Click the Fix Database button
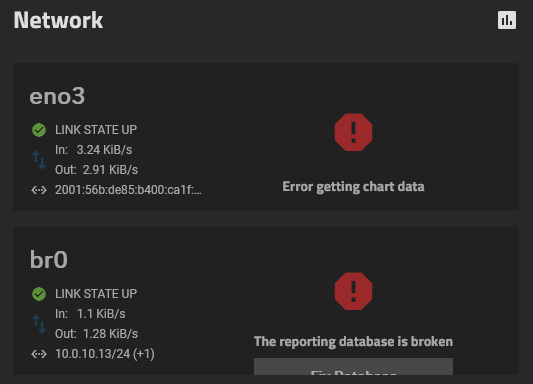 click(x=353, y=366)
